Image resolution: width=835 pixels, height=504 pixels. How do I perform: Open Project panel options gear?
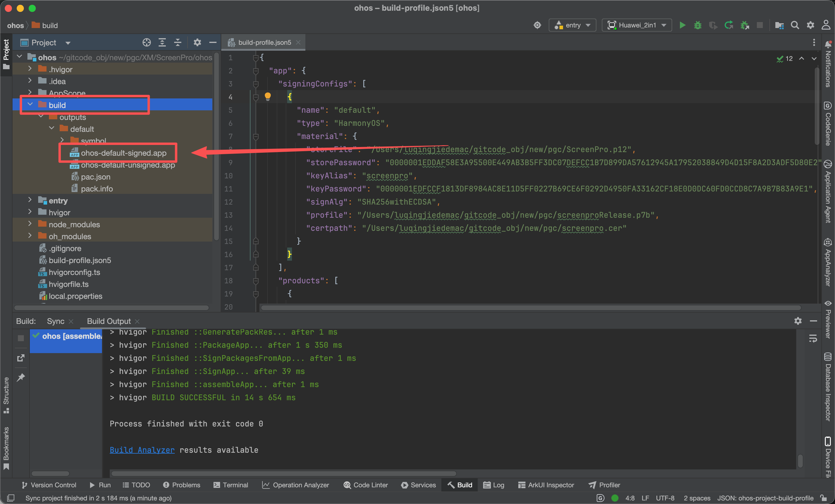tap(197, 42)
